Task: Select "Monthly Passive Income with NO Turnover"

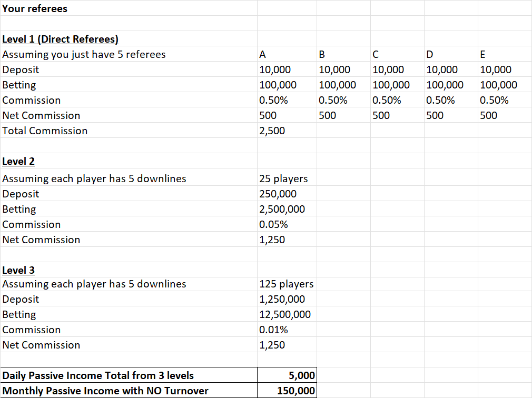Action: [x=105, y=391]
